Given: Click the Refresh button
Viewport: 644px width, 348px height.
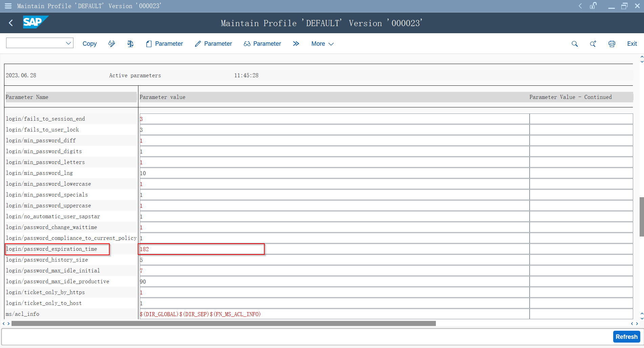Looking at the screenshot, I should (x=626, y=336).
